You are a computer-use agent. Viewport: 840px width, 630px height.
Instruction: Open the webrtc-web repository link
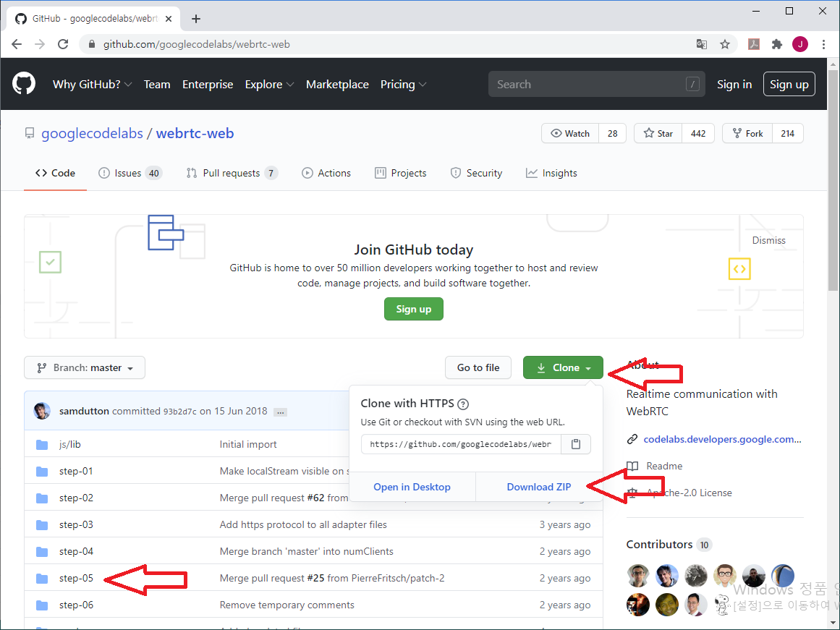pyautogui.click(x=195, y=133)
